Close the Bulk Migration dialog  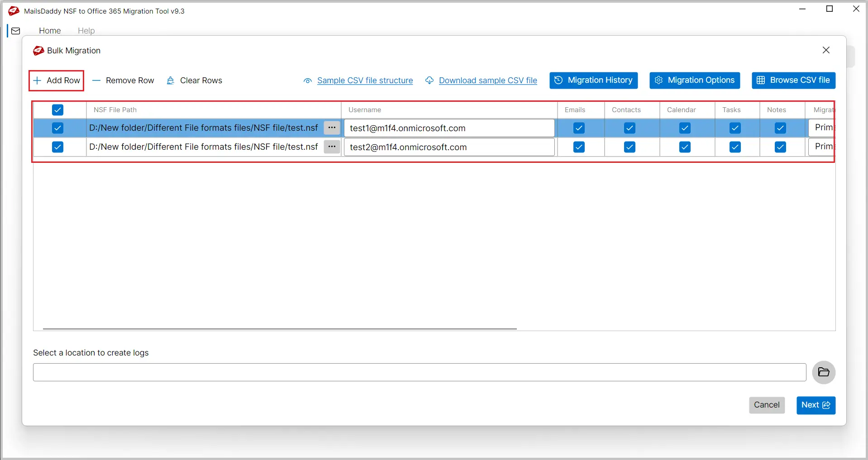tap(826, 50)
